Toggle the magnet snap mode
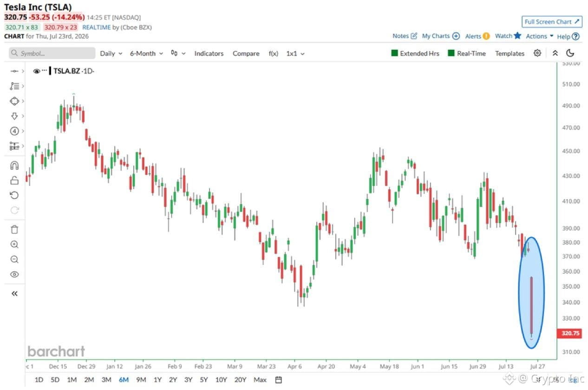588x390 pixels. (14, 165)
